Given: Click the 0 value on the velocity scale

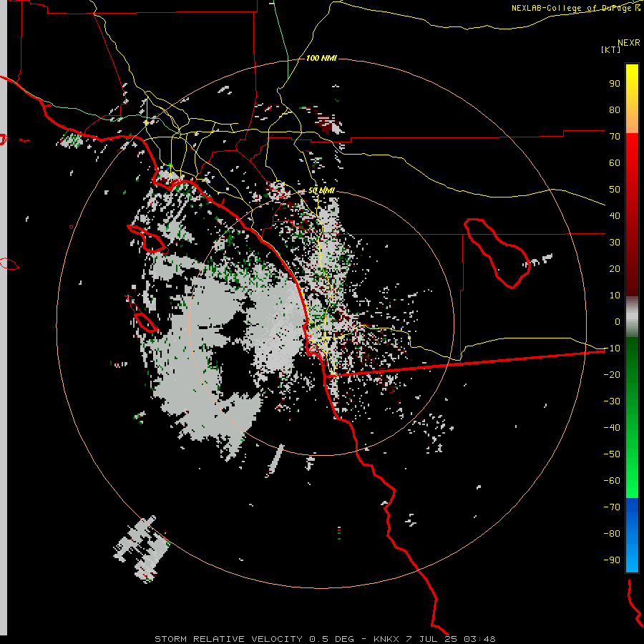Looking at the screenshot, I should [x=618, y=322].
